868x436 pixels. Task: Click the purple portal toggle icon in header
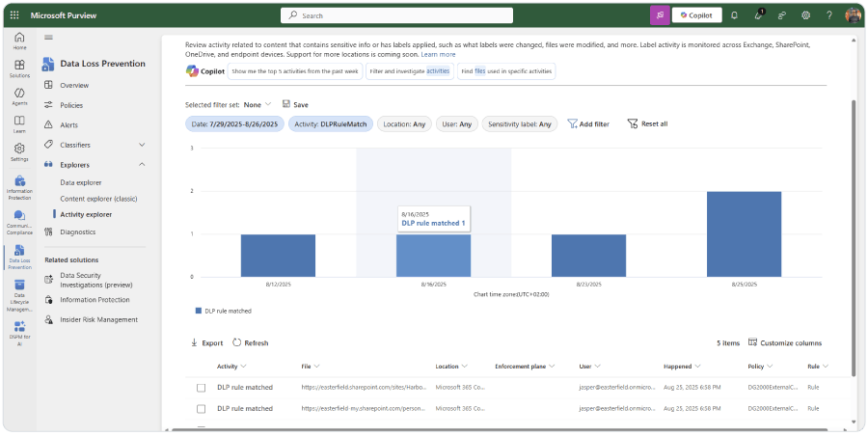point(660,15)
